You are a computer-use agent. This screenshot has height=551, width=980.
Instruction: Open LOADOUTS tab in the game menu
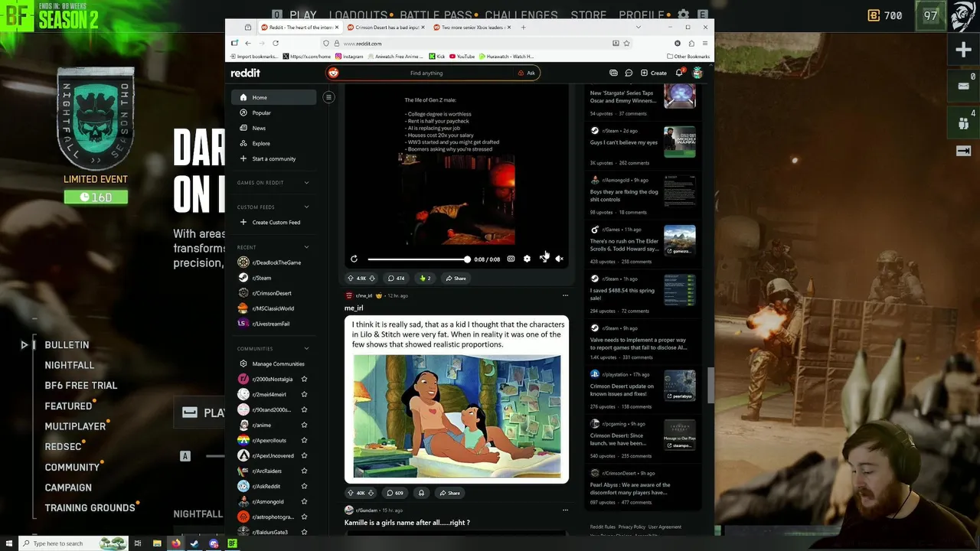point(358,15)
